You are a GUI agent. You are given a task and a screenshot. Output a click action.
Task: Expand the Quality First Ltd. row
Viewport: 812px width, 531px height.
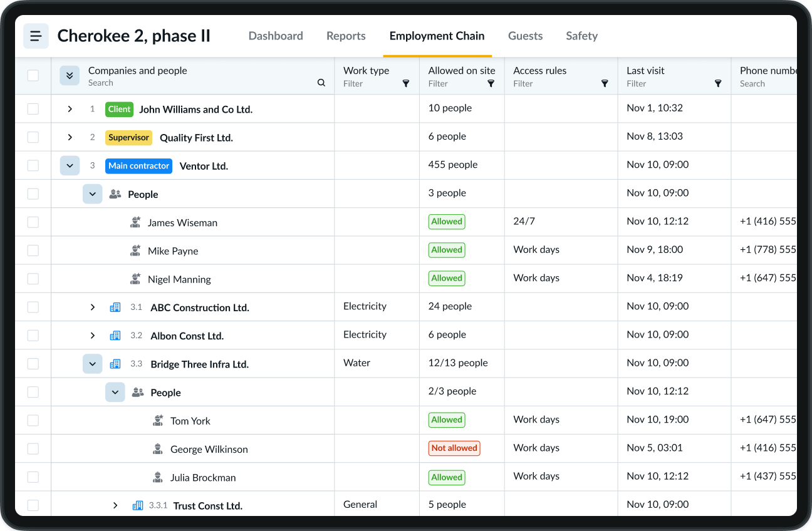coord(70,137)
